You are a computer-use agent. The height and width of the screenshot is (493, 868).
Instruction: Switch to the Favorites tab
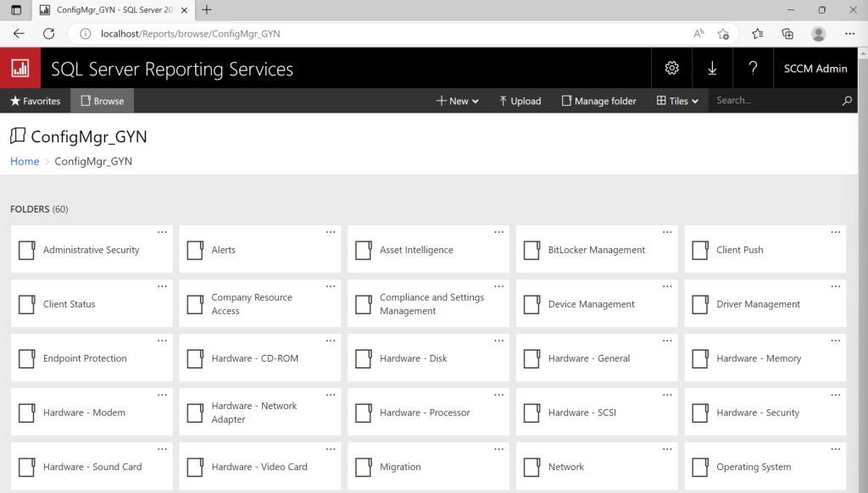[x=36, y=101]
